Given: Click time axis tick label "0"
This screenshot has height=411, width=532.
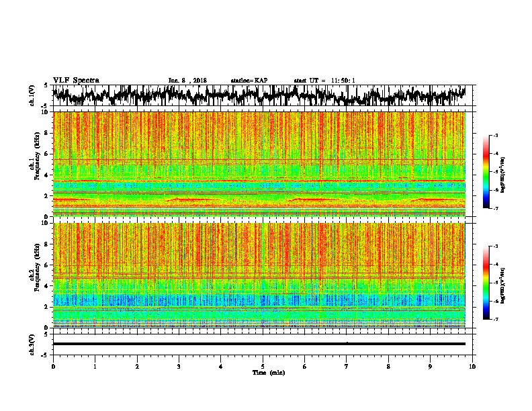Looking at the screenshot, I should point(53,367).
